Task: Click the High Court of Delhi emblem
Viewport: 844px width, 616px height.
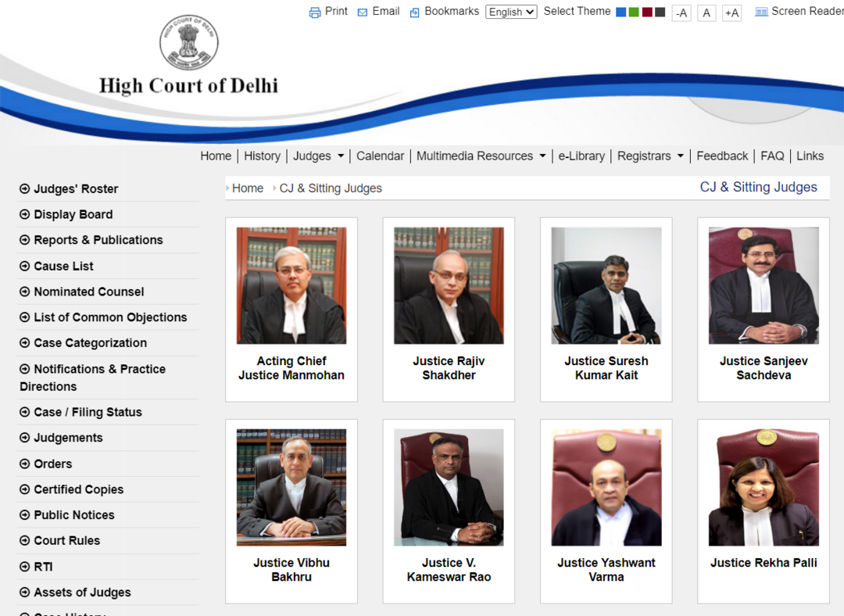Action: (189, 42)
